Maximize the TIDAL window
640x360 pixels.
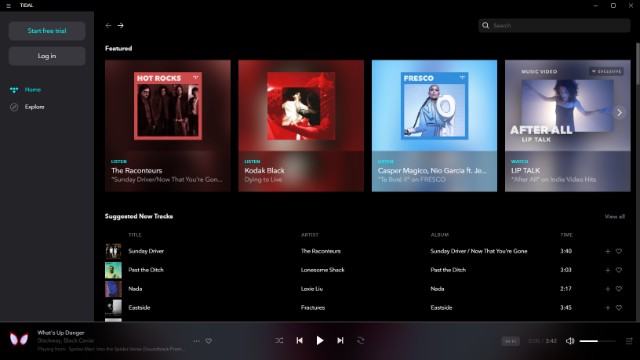tap(613, 6)
